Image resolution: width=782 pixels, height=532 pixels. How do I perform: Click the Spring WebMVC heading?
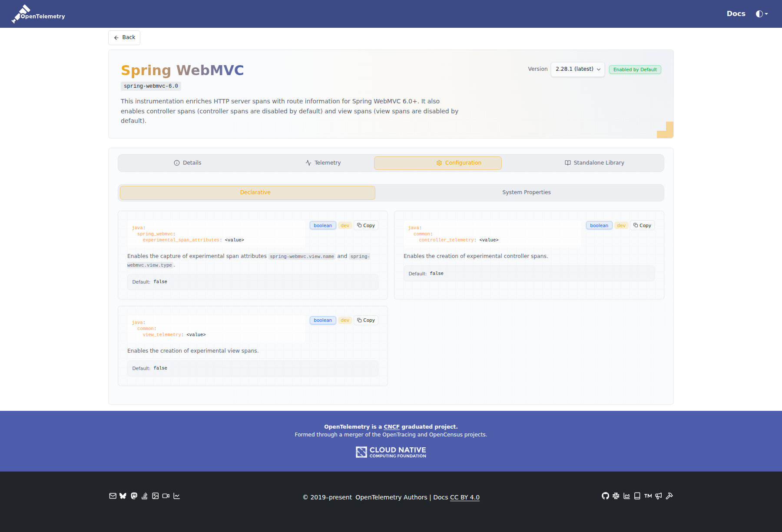click(x=182, y=70)
